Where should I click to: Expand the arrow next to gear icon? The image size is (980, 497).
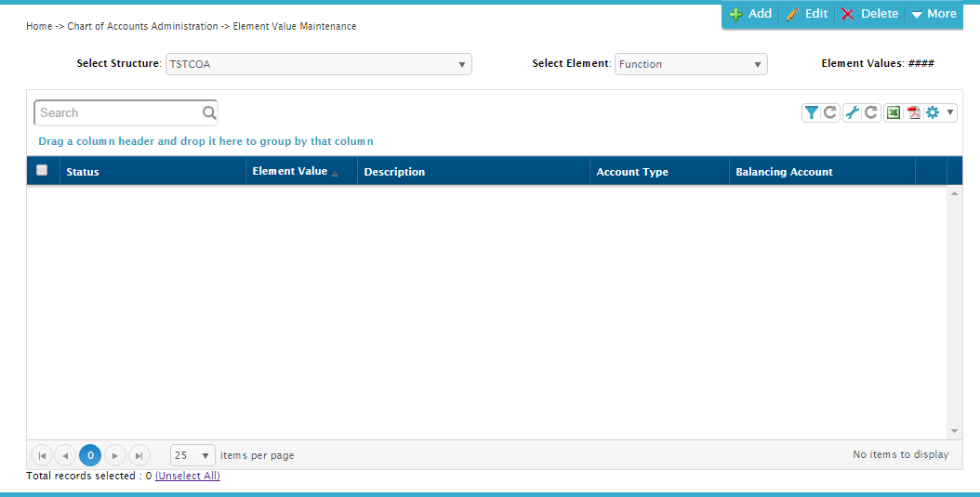(950, 112)
